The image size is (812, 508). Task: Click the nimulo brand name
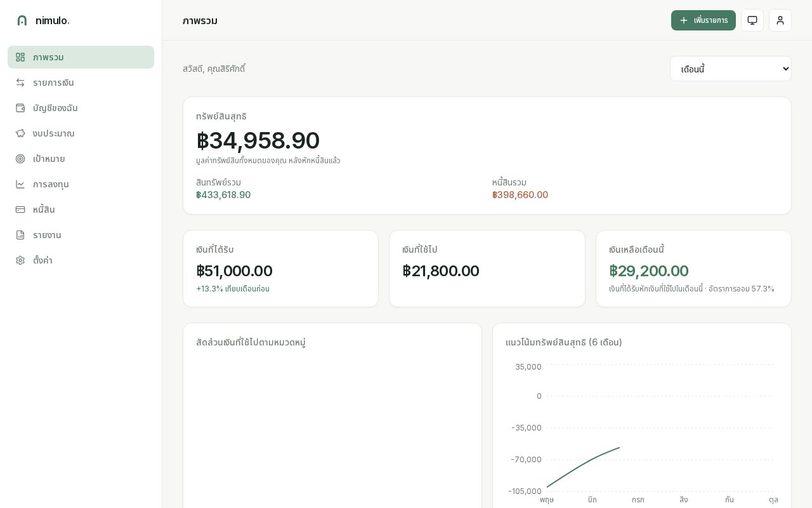coord(52,20)
